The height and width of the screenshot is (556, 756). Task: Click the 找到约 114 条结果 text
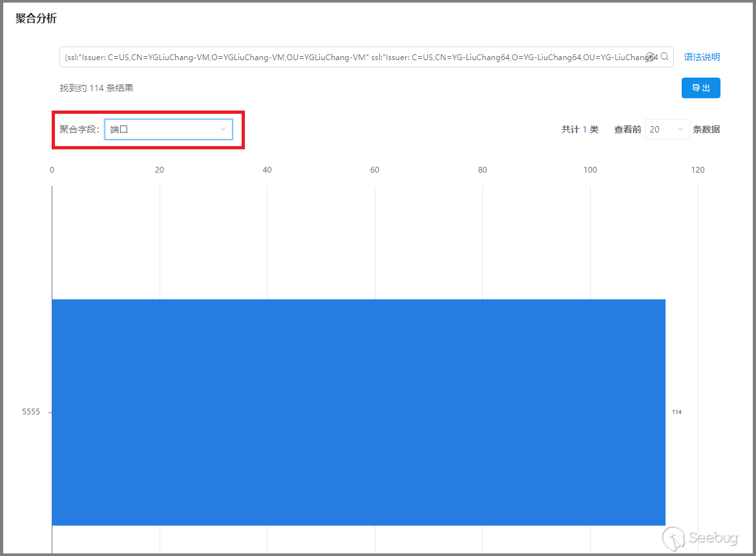pyautogui.click(x=96, y=88)
